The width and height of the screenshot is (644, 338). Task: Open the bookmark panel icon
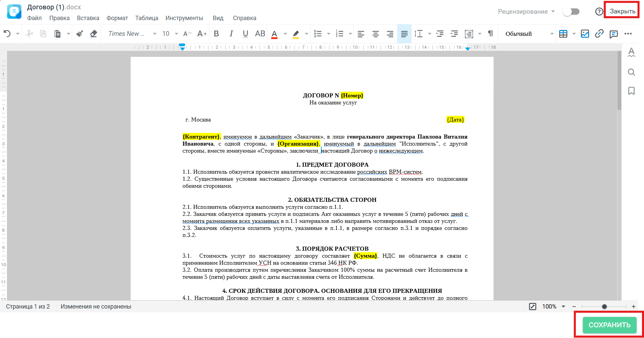(631, 91)
